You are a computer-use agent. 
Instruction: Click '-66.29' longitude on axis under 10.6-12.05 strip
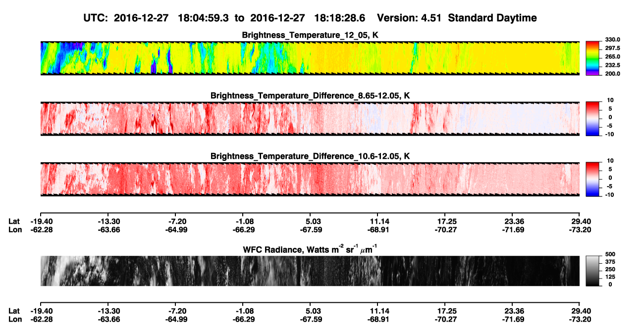[x=243, y=229]
